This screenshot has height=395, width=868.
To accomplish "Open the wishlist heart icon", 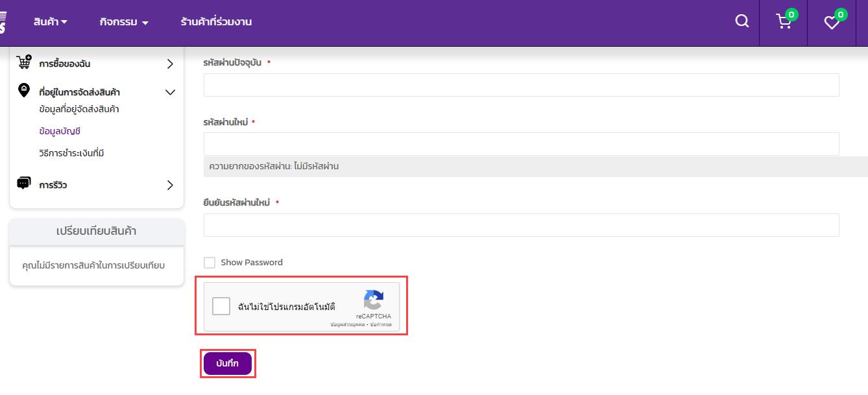I will (x=832, y=23).
